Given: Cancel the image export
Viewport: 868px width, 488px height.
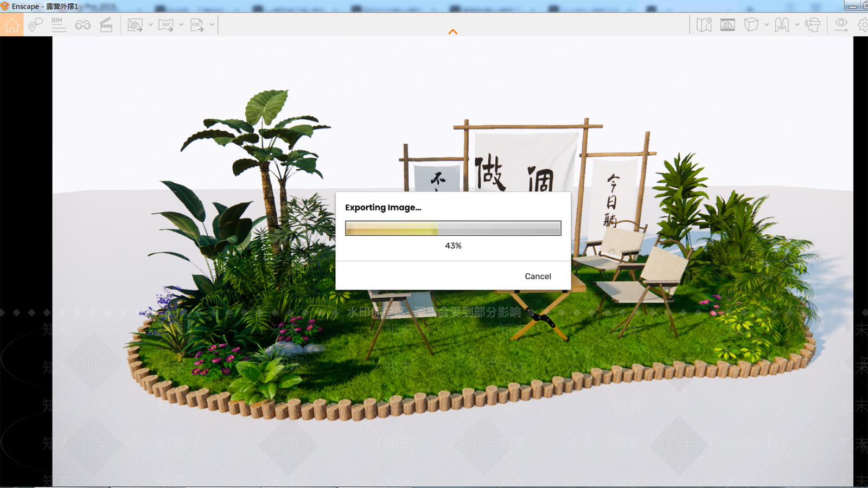Looking at the screenshot, I should 538,276.
